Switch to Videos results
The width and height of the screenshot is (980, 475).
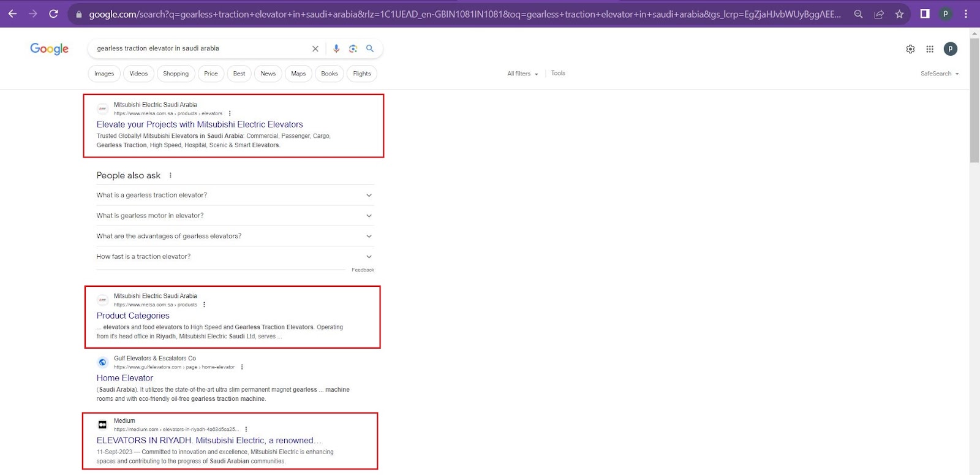tap(138, 74)
